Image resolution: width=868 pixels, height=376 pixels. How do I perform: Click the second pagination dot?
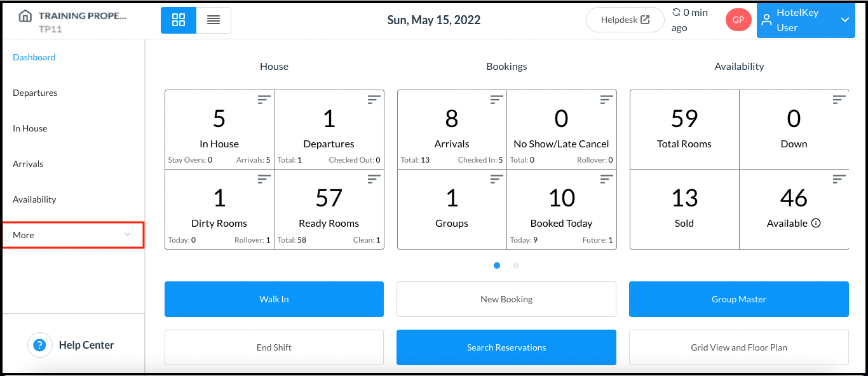pos(515,265)
